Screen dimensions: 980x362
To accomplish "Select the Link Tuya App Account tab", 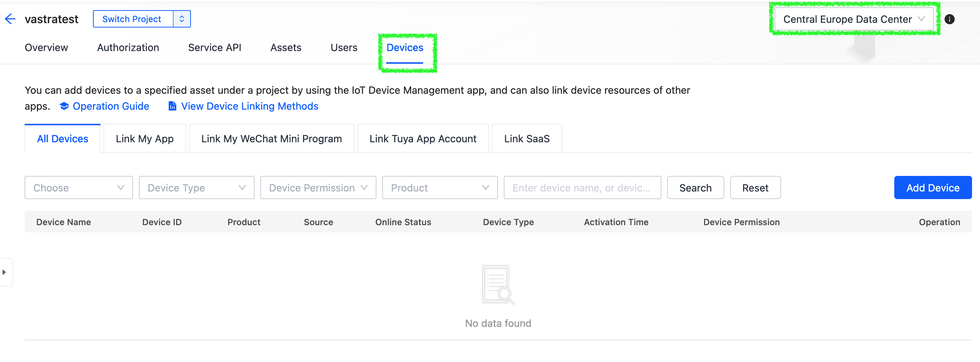I will 422,139.
